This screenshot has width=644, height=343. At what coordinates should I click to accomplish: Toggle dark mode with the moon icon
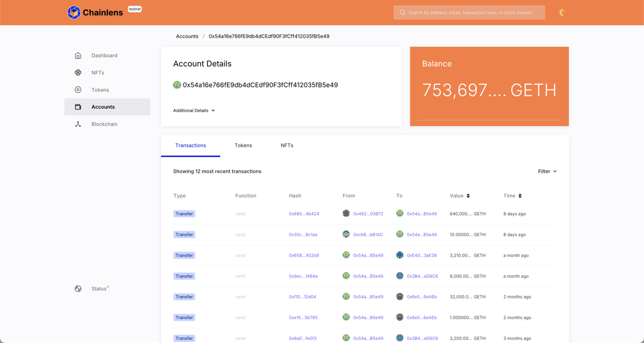click(x=561, y=11)
